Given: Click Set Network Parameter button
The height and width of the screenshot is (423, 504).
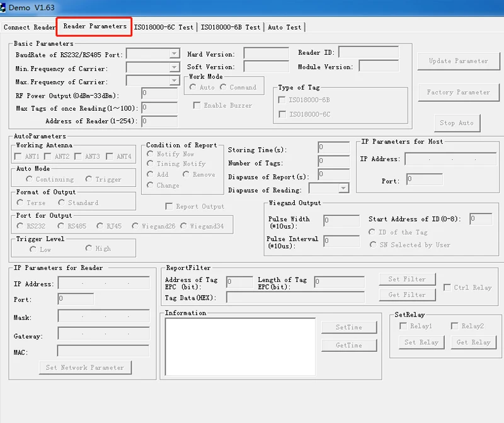Looking at the screenshot, I should click(x=85, y=368).
